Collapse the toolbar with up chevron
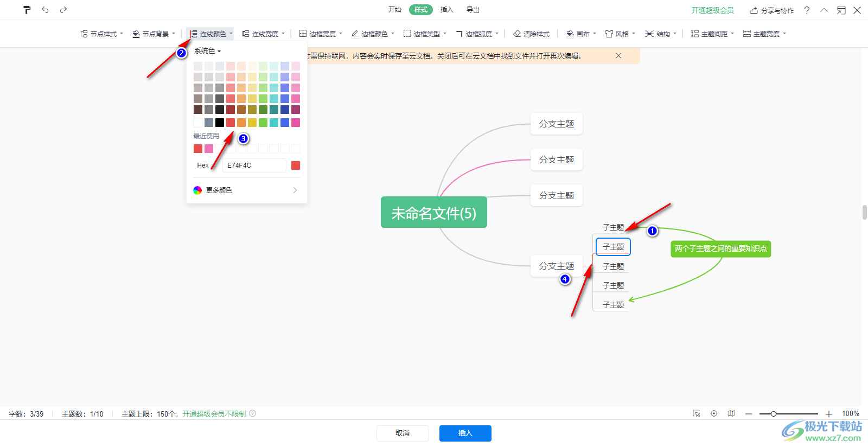Image resolution: width=868 pixels, height=447 pixels. (824, 10)
